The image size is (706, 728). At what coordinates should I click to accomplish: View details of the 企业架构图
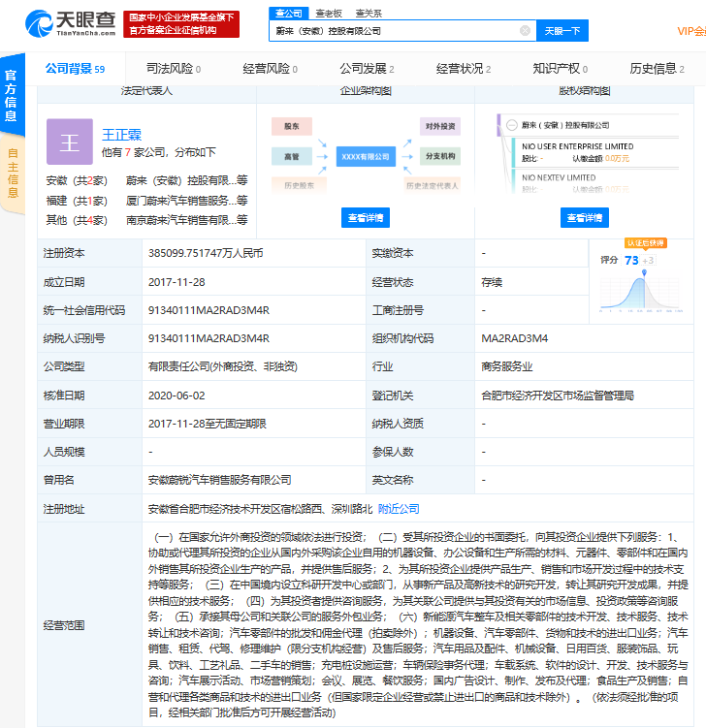(366, 218)
